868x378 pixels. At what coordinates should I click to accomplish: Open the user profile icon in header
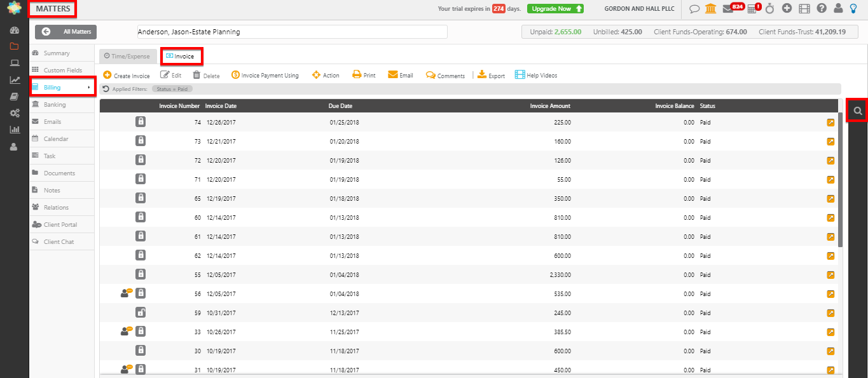(838, 9)
